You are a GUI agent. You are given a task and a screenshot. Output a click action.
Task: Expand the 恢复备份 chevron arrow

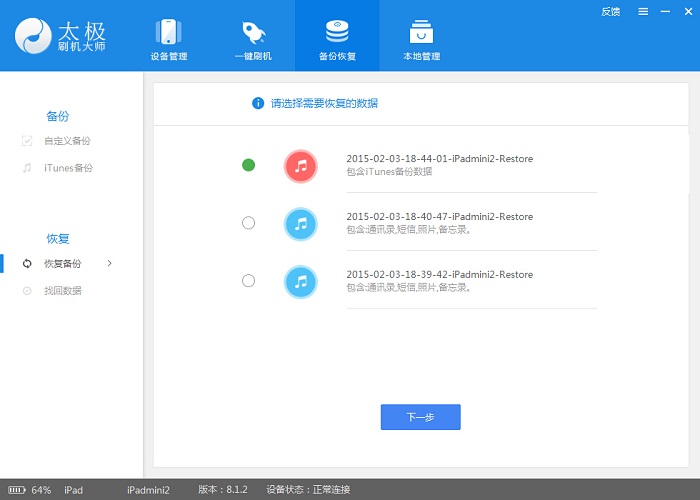pos(109,263)
